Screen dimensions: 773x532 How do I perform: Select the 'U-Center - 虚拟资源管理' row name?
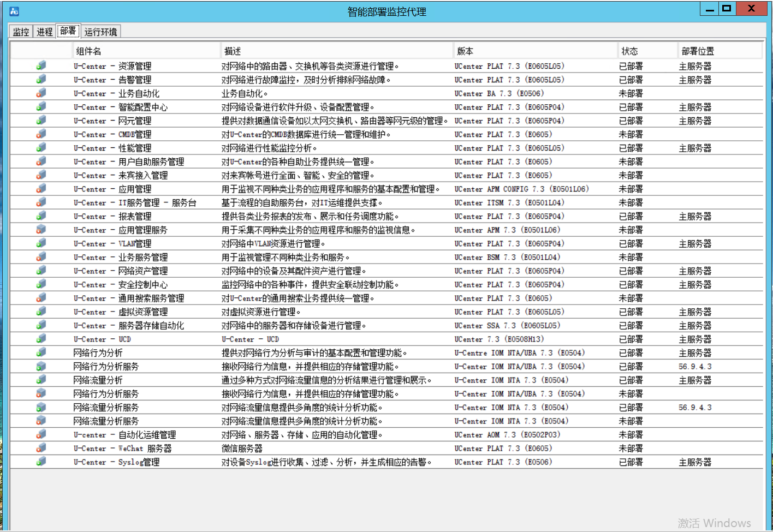[121, 312]
